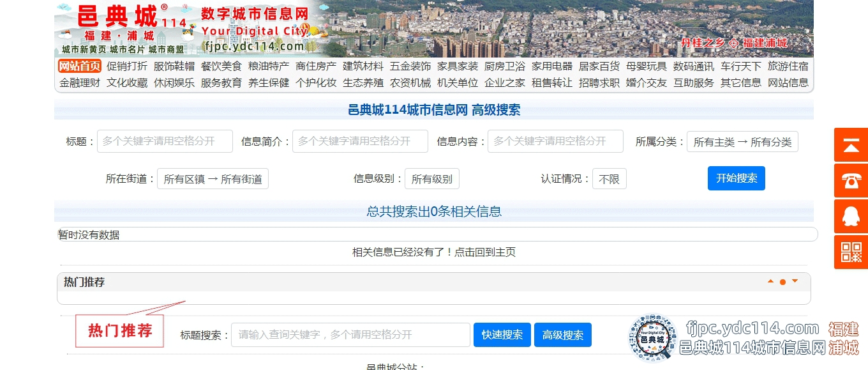
Task: Open the 餐饮美食 category menu
Action: click(221, 66)
